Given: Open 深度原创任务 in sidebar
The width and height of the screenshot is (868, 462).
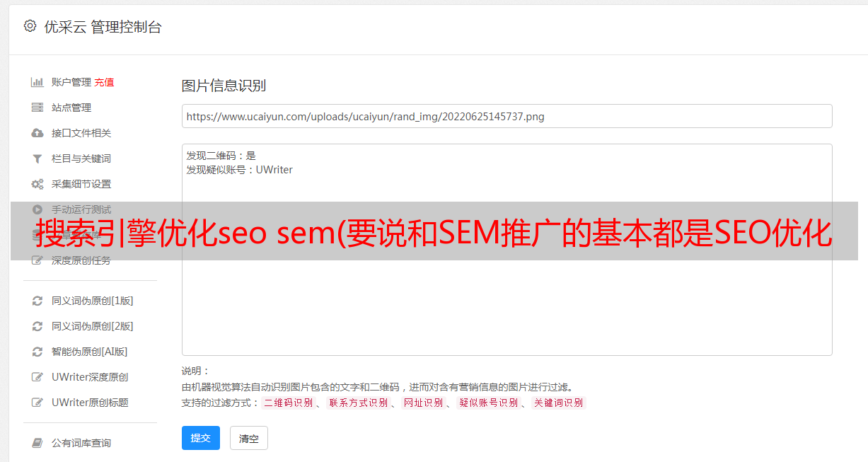Looking at the screenshot, I should pos(81,260).
